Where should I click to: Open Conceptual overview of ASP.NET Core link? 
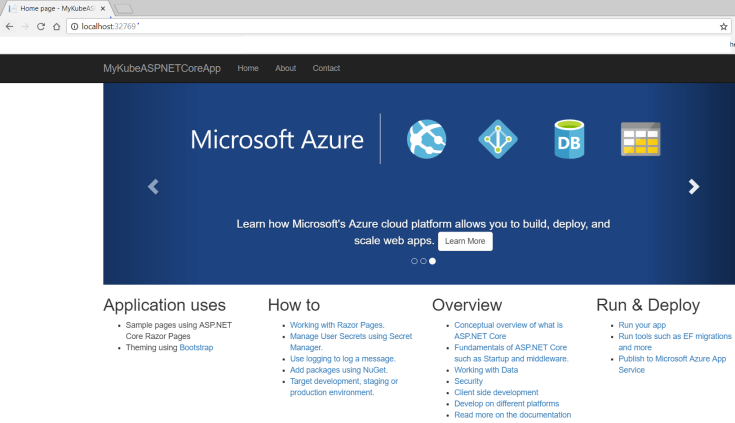tap(508, 331)
